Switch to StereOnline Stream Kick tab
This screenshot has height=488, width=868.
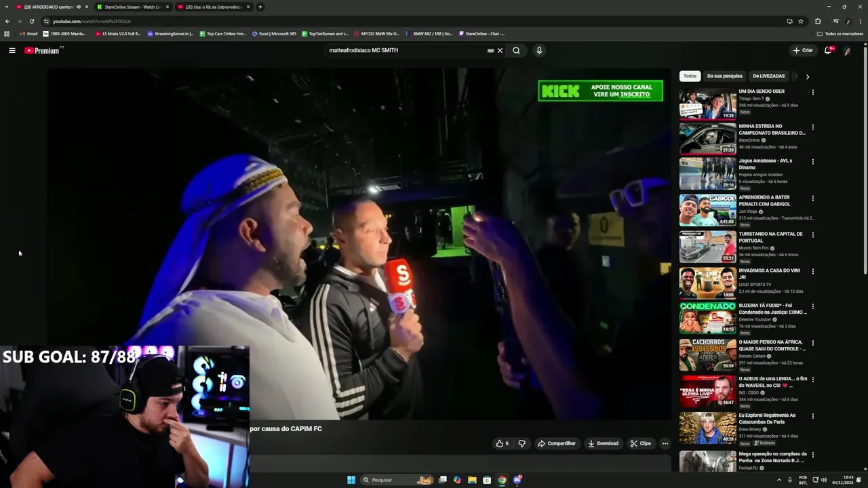pos(132,7)
